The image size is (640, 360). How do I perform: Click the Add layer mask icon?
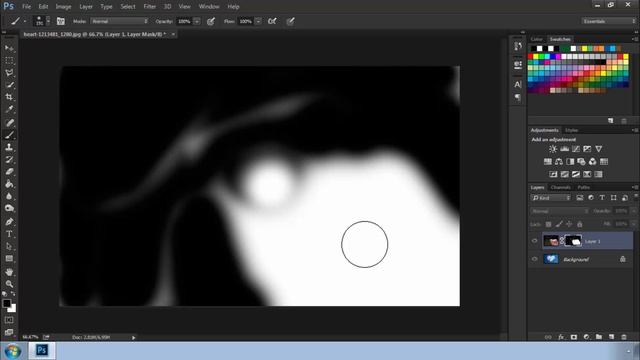coord(574,337)
